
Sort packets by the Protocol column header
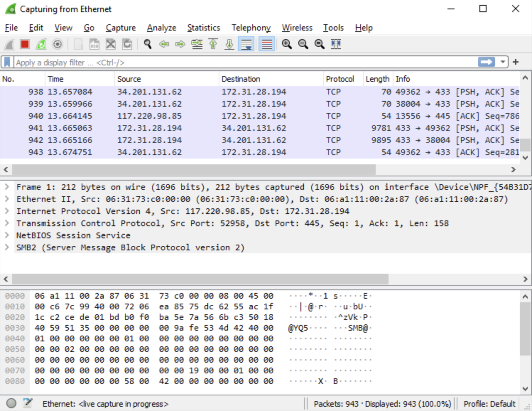coord(343,79)
